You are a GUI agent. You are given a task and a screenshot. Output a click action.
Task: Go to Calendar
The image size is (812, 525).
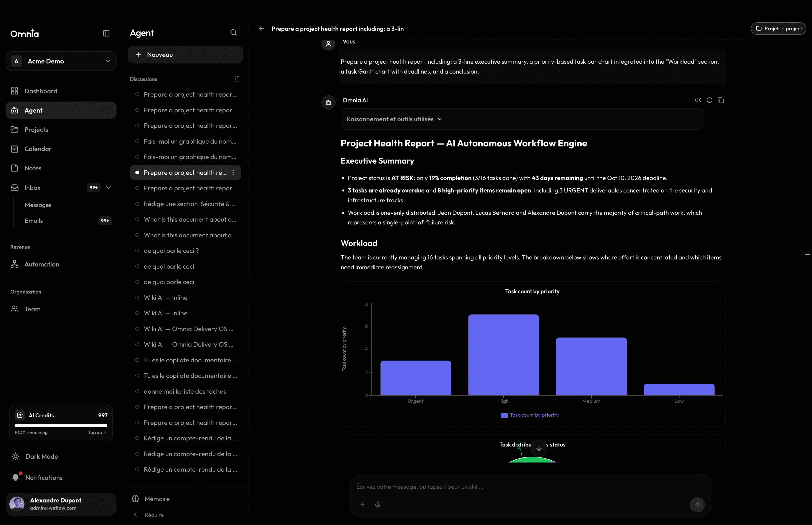61,149
